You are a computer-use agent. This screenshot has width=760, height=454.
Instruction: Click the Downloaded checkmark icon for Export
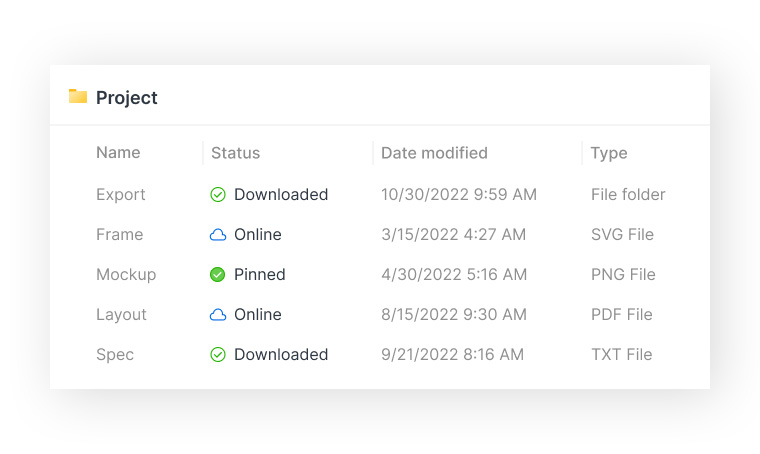pyautogui.click(x=218, y=195)
